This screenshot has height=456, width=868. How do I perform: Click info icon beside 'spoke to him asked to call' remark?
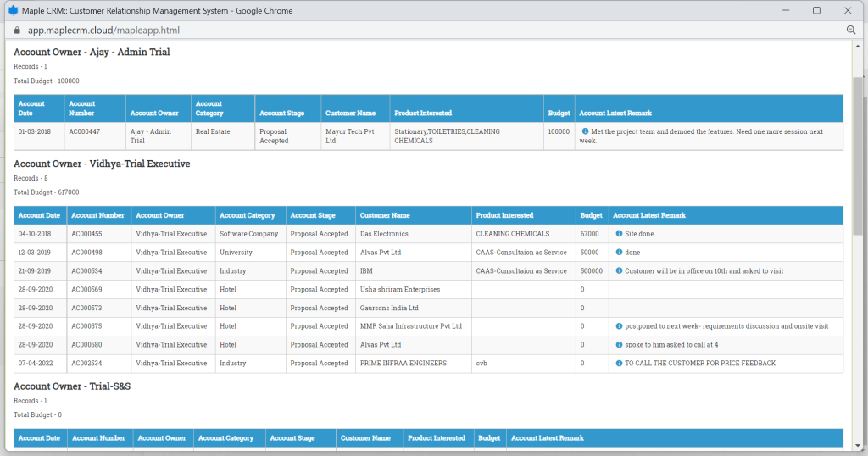(619, 344)
